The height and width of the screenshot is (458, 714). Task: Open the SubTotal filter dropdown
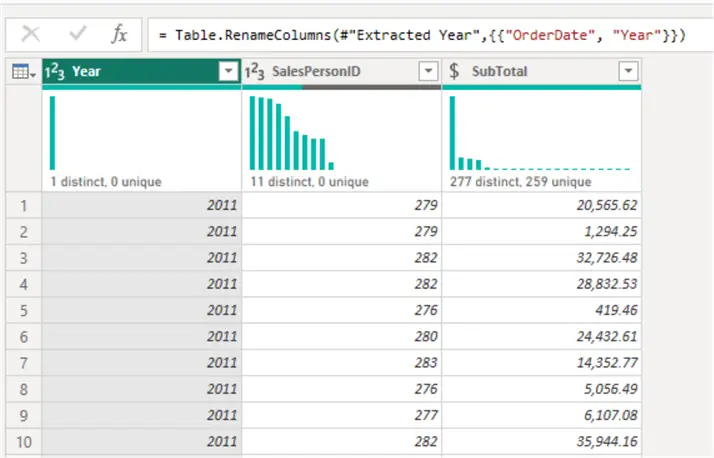628,71
